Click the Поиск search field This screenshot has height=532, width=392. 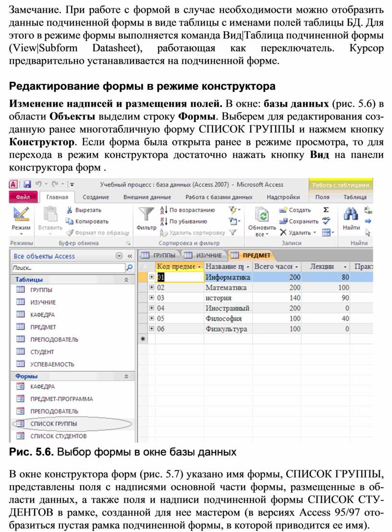(x=68, y=268)
